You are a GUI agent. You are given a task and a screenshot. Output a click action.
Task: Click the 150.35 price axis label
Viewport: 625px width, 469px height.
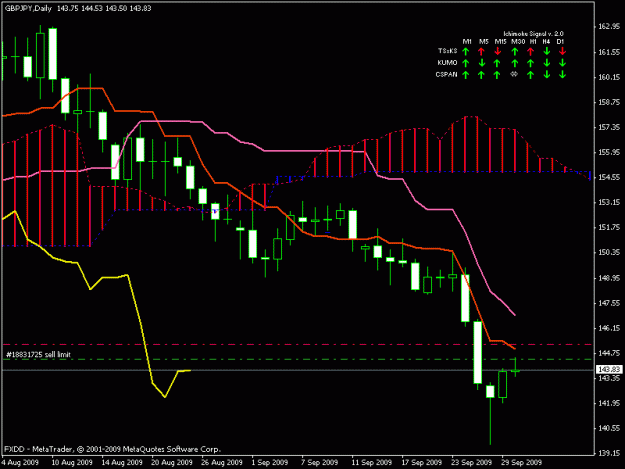(609, 252)
